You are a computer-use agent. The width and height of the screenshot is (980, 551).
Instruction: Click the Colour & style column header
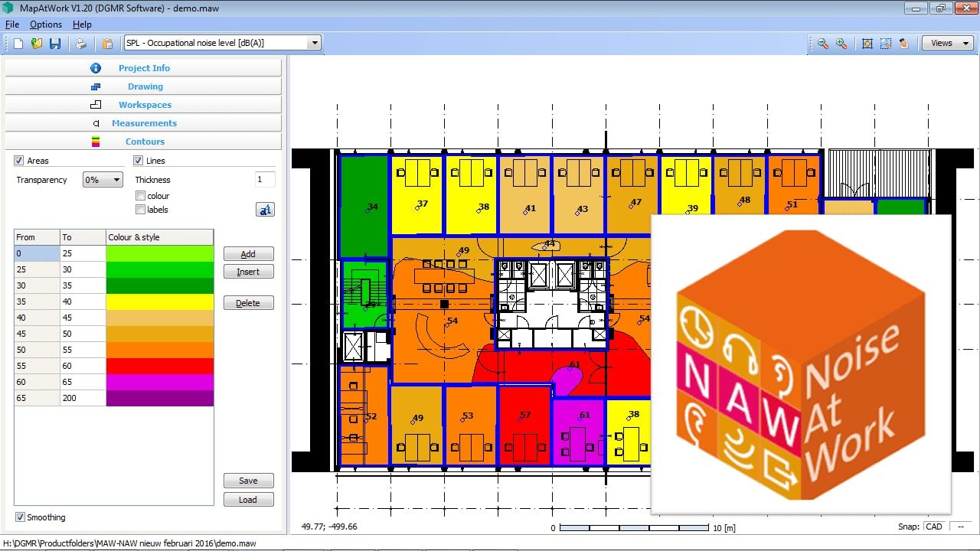(x=160, y=237)
